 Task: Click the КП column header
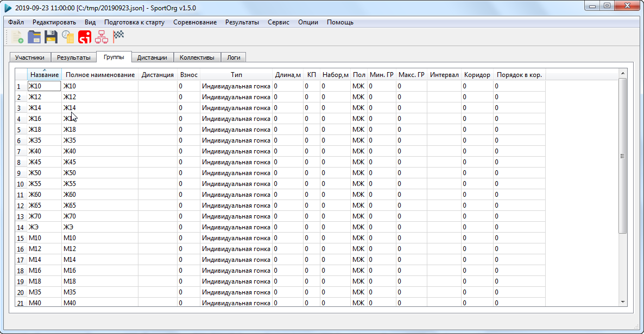[x=312, y=75]
